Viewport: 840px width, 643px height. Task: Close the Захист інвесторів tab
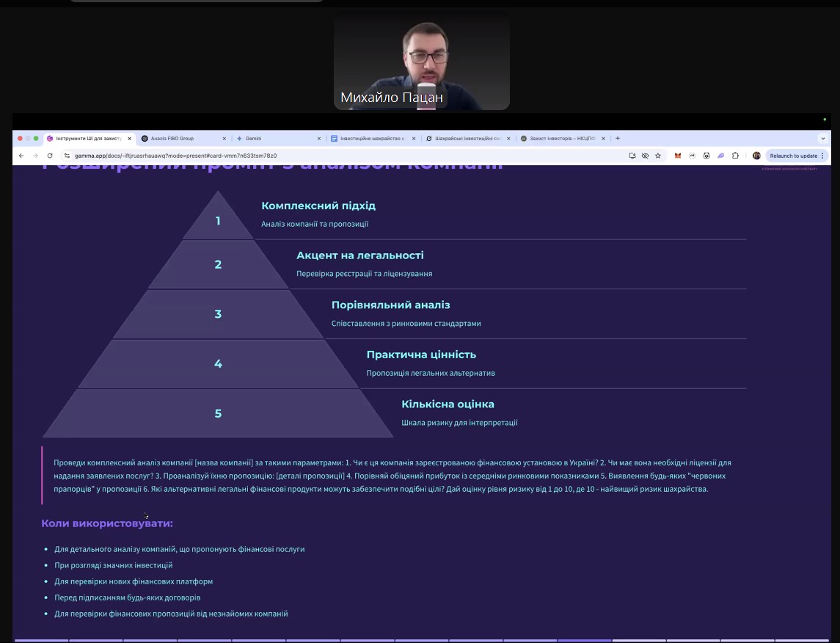pos(603,138)
